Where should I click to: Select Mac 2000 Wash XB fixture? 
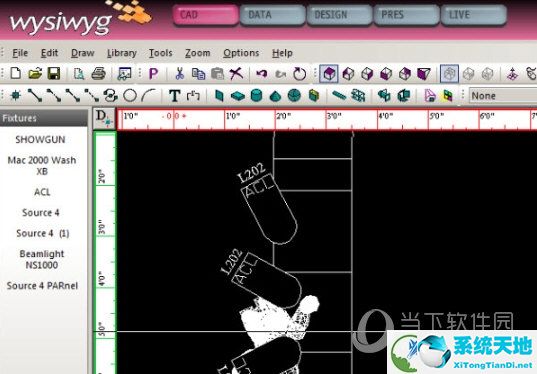coord(42,165)
